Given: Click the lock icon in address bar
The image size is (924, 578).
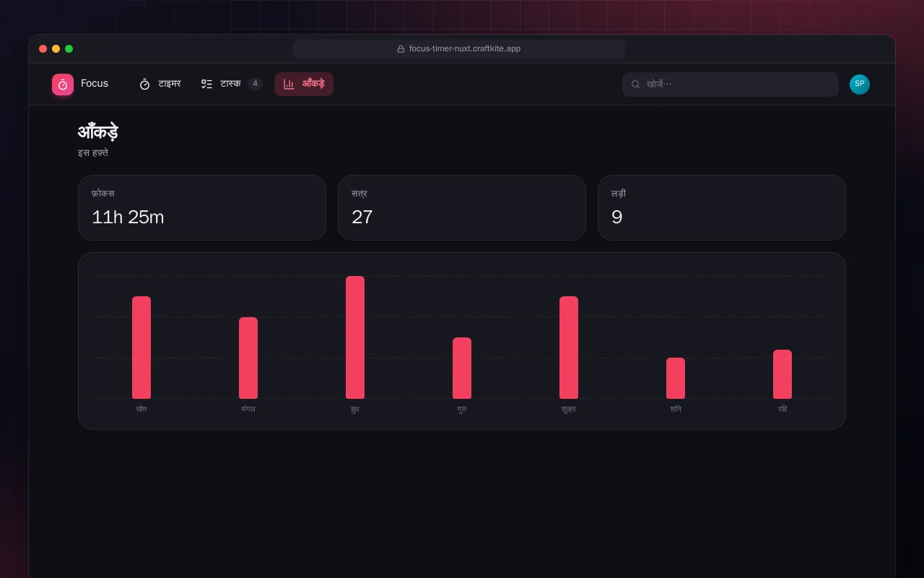Looking at the screenshot, I should click(401, 49).
